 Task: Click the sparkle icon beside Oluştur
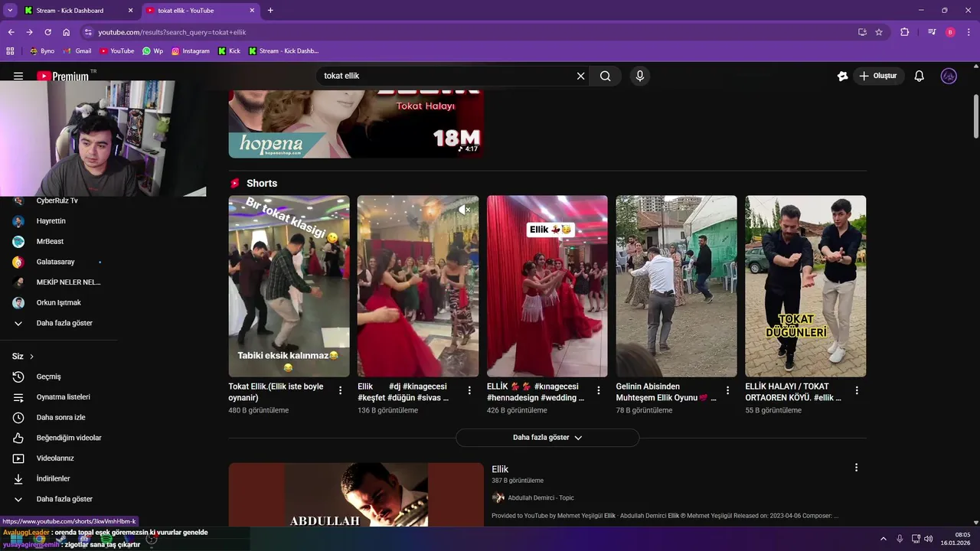click(x=842, y=76)
